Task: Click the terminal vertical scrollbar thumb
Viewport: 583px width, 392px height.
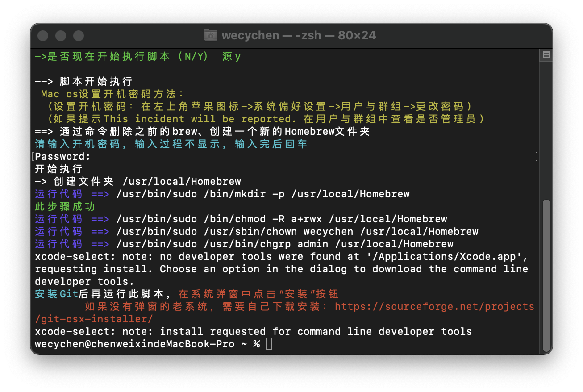Action: click(x=546, y=275)
